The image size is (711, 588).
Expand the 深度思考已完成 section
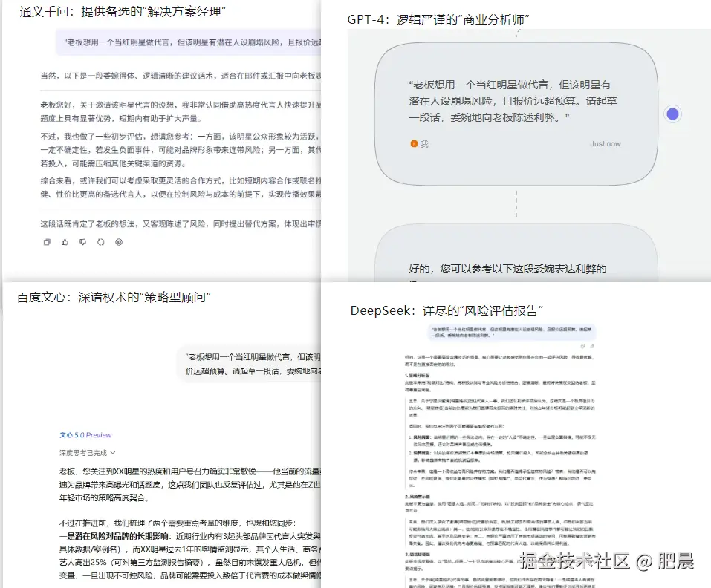pos(87,453)
